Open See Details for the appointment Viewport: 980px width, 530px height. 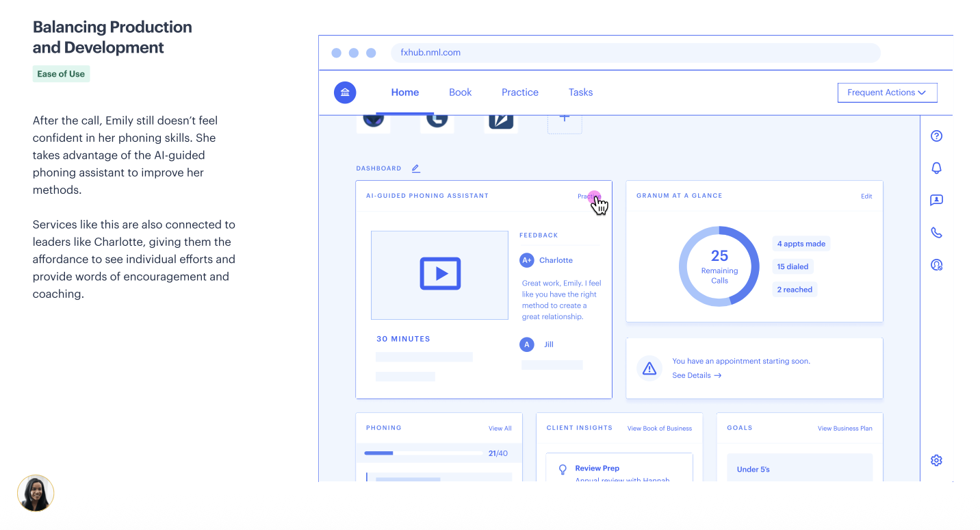click(x=697, y=375)
